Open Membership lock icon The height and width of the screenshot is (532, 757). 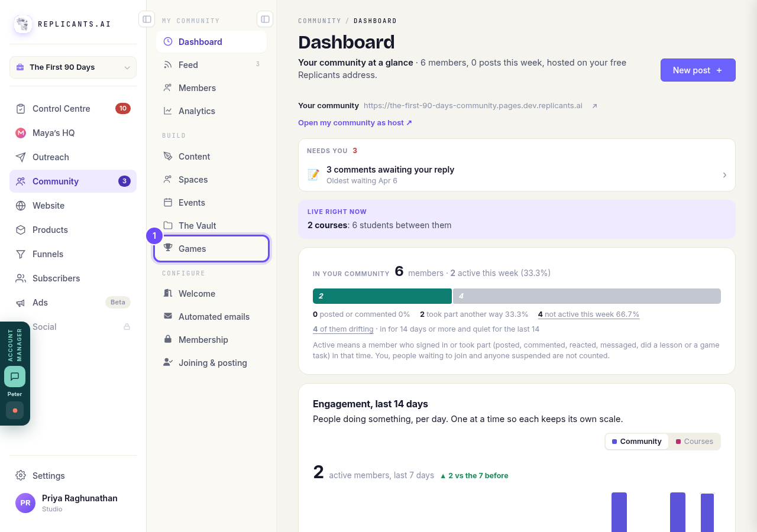(x=168, y=339)
